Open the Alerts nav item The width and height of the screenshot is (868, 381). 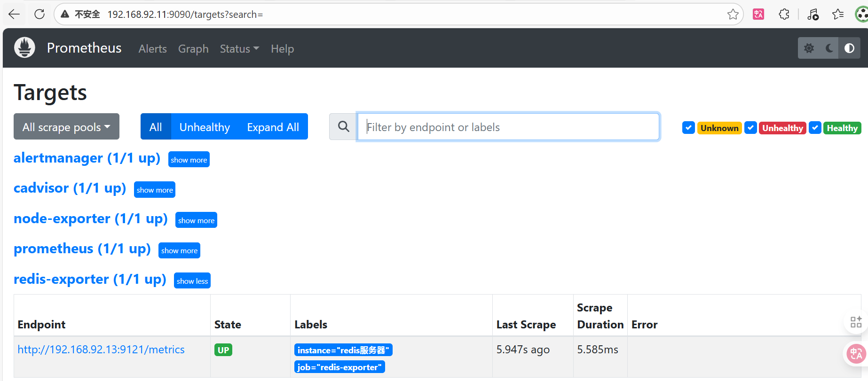[x=152, y=48]
